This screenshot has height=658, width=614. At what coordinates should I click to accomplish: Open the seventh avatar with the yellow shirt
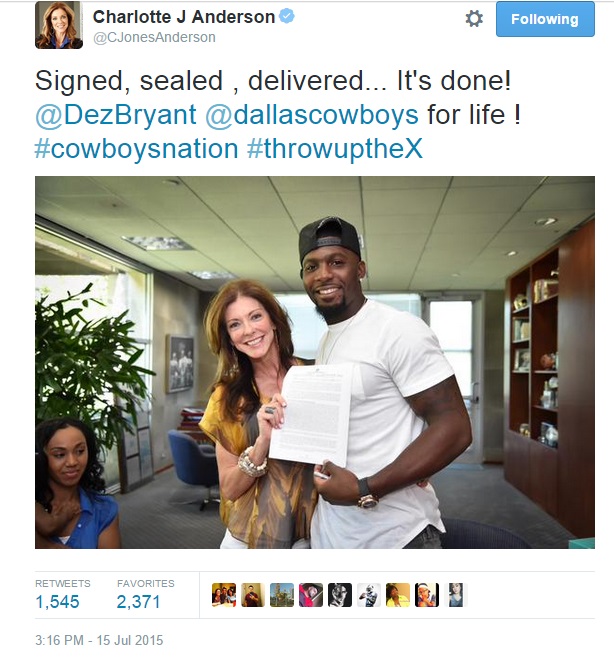coord(398,595)
